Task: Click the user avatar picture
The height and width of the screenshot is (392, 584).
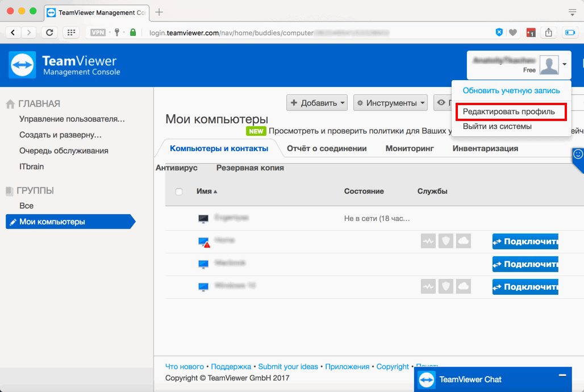Action: 549,65
